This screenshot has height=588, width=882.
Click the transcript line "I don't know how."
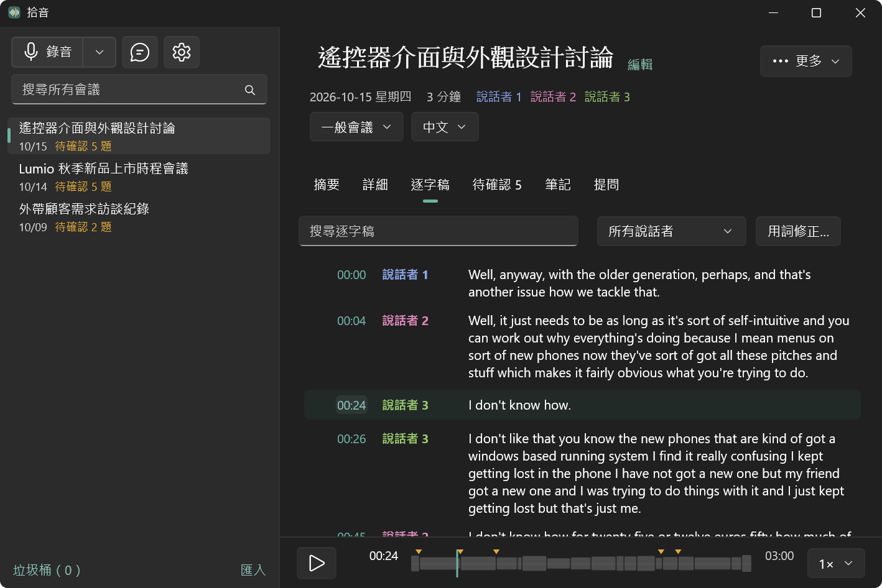pos(519,405)
